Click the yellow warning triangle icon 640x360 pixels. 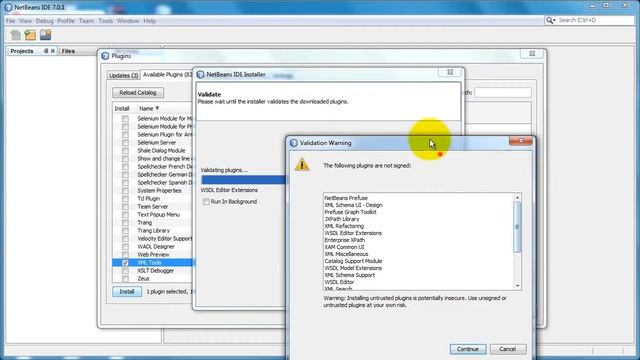click(302, 164)
